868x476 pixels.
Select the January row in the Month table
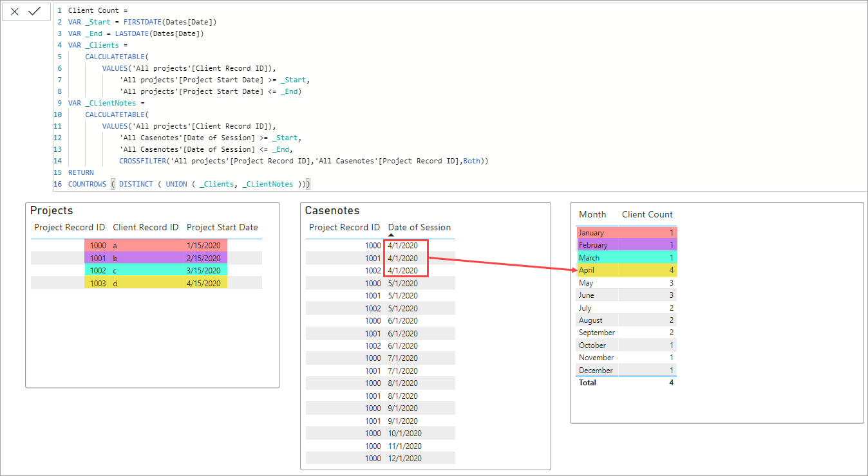(626, 233)
